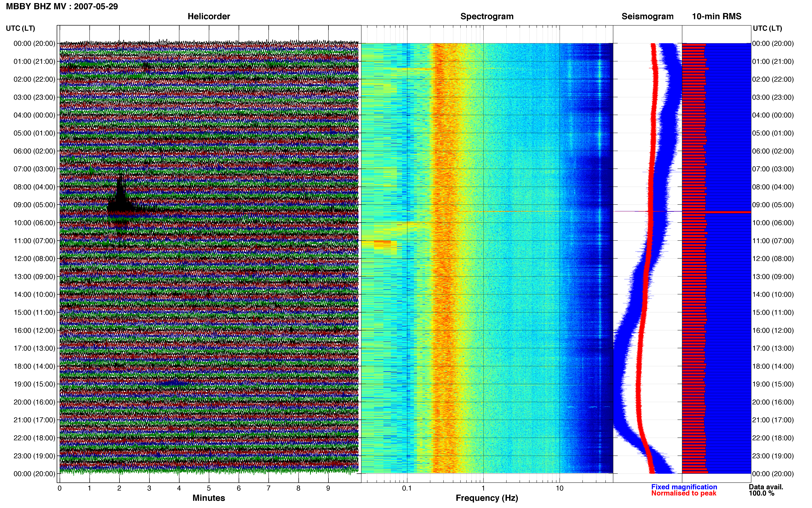Click the 10 tick on the frequency axis
The width and height of the screenshot is (812, 508).
(559, 488)
